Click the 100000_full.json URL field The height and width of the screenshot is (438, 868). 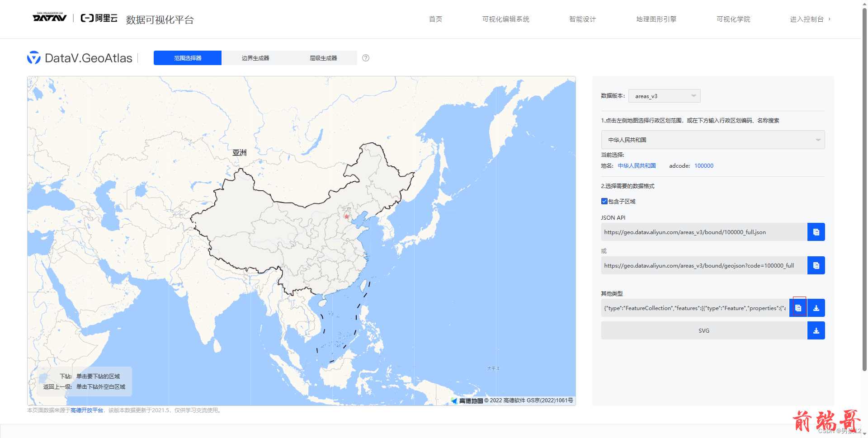coord(704,232)
